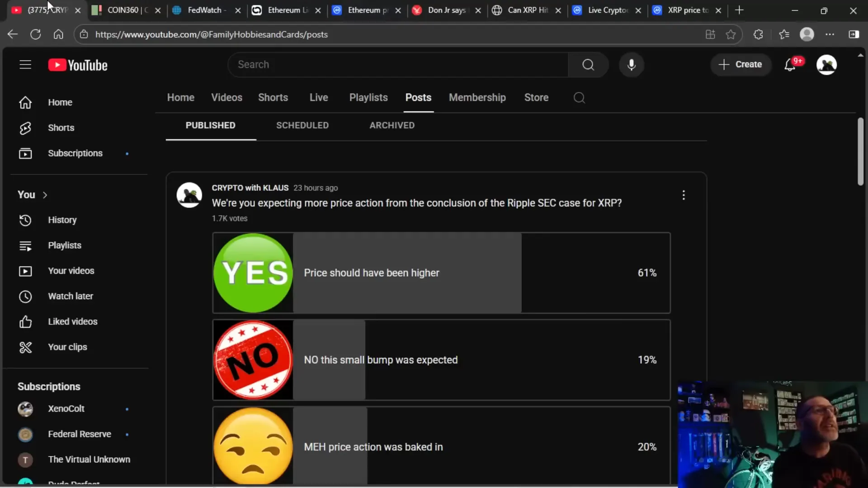This screenshot has height=488, width=868.
Task: Add page to favorites star
Action: pos(731,34)
